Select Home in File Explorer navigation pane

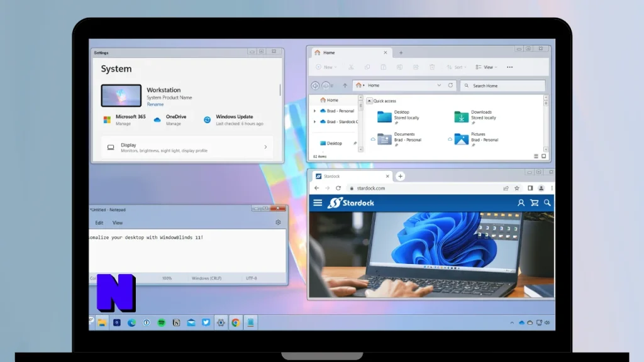coord(329,100)
